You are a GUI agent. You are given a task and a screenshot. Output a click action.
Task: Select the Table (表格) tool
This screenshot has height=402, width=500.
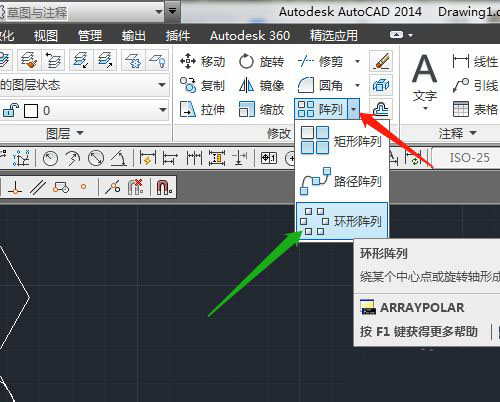(x=475, y=109)
